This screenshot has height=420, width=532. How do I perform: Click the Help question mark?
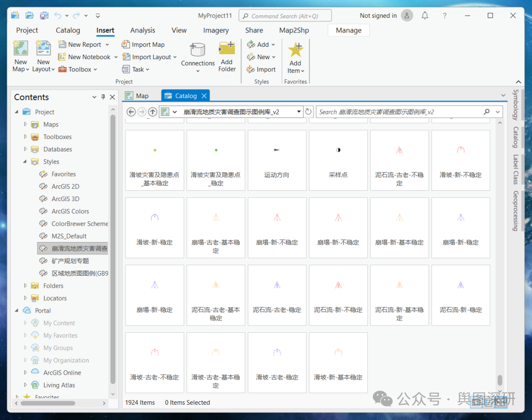(x=444, y=16)
